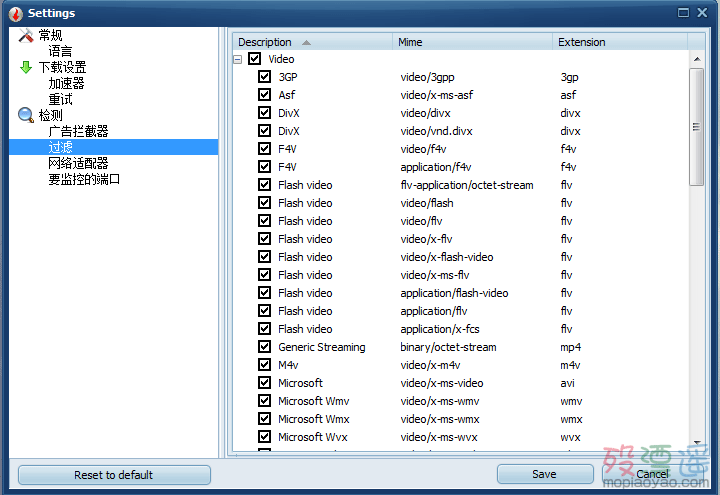Select the video/x-ms-asf mime cell
This screenshot has height=495, width=720.
pos(437,95)
